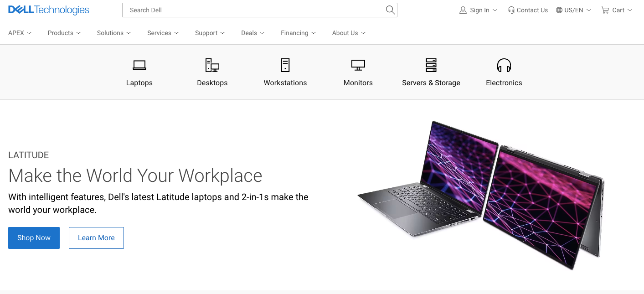
Task: Open the US/EN language selector
Action: (x=574, y=10)
